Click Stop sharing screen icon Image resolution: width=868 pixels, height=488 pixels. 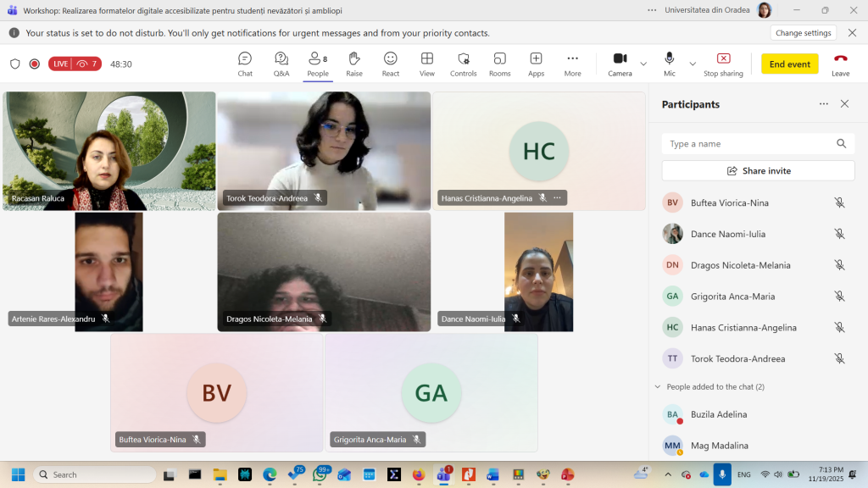tap(723, 64)
